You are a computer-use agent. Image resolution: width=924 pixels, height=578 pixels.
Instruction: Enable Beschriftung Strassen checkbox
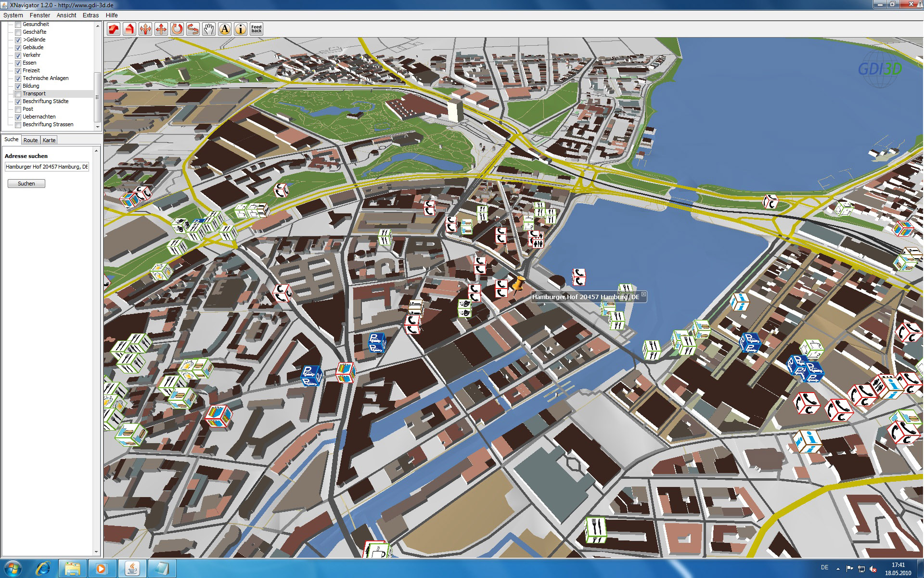18,125
